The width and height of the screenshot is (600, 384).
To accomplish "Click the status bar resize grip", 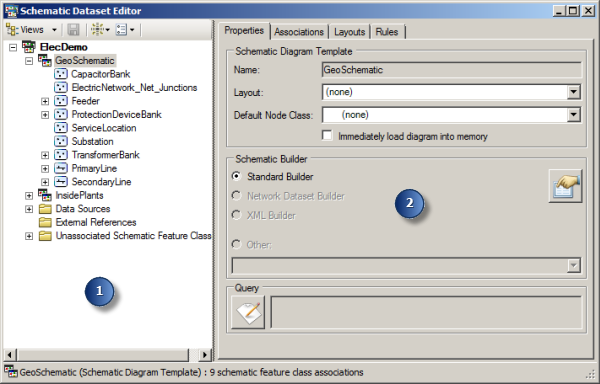I will click(x=589, y=374).
